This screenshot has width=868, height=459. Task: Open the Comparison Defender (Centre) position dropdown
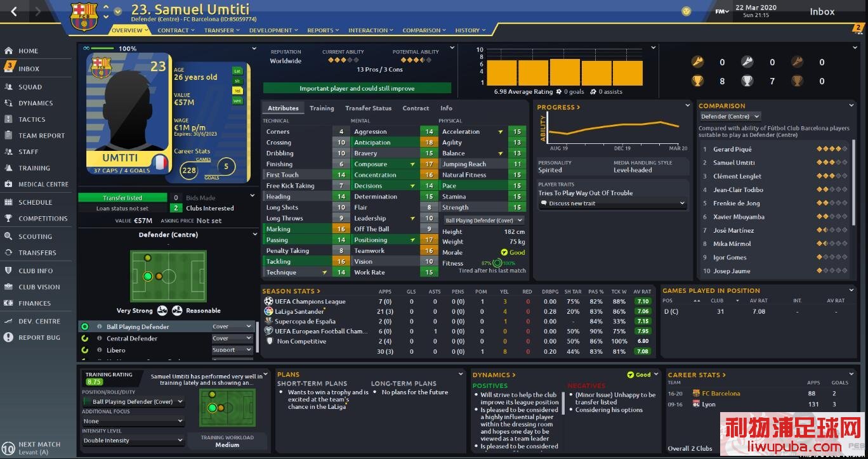pyautogui.click(x=730, y=117)
